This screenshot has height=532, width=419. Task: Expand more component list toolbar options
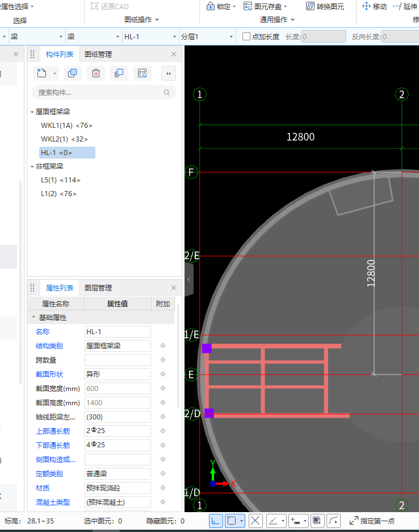(x=169, y=73)
